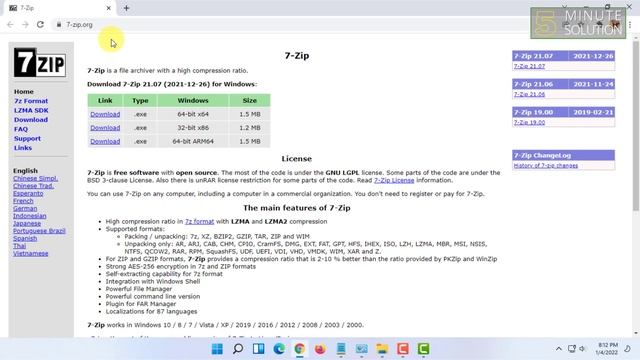
Task: Click the padlock site info icon
Action: 59,24
